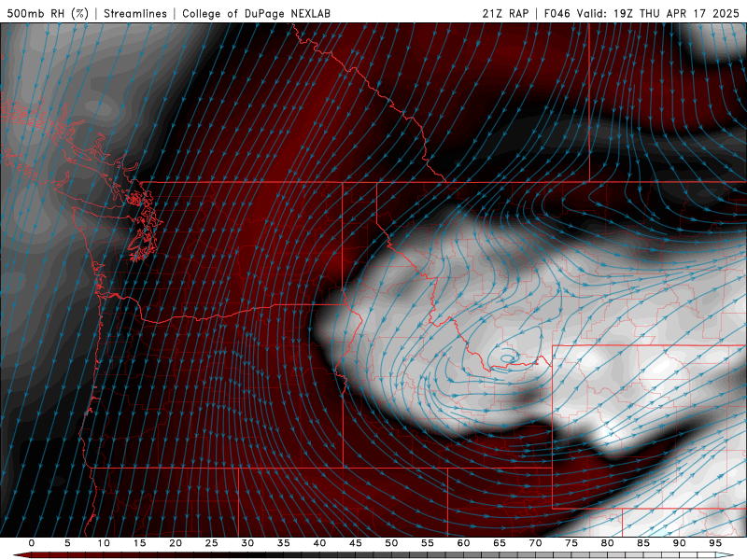The width and height of the screenshot is (747, 560).
Task: Click the '95' label on the RH scale
Action: tap(715, 543)
